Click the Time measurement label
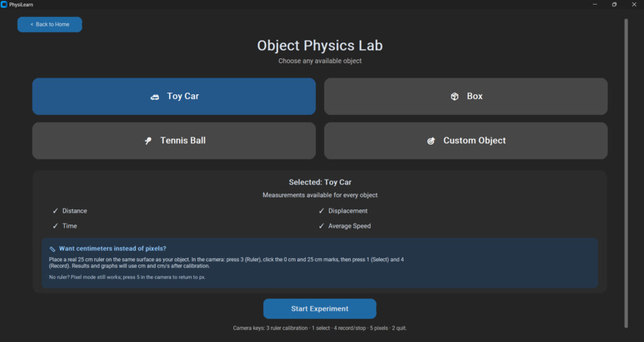Screen dimensions: 644x342 [x=70, y=226]
